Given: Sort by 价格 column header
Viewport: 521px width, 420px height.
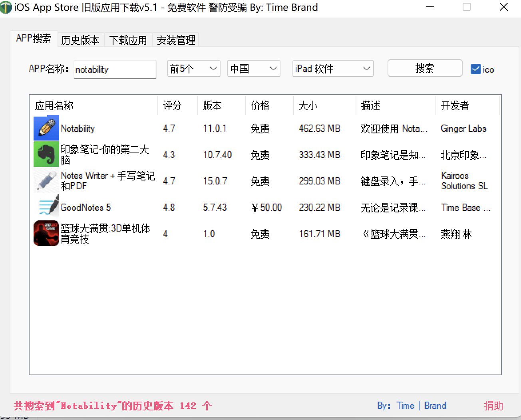Looking at the screenshot, I should pyautogui.click(x=270, y=106).
